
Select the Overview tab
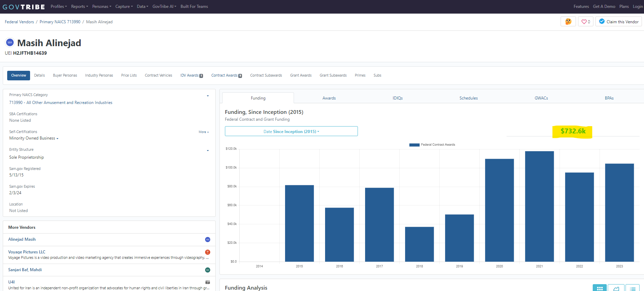click(x=18, y=76)
